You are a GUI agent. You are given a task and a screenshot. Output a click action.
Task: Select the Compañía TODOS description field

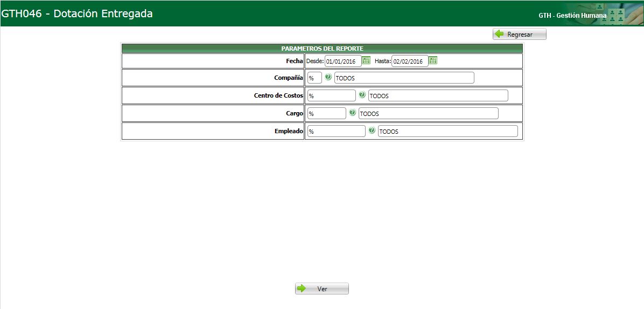coord(404,78)
